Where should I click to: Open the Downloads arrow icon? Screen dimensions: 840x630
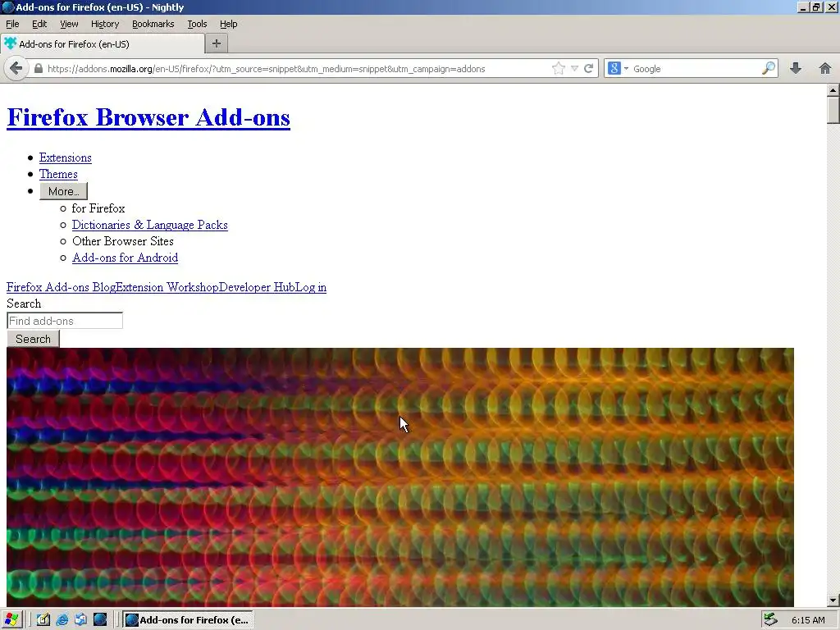796,68
